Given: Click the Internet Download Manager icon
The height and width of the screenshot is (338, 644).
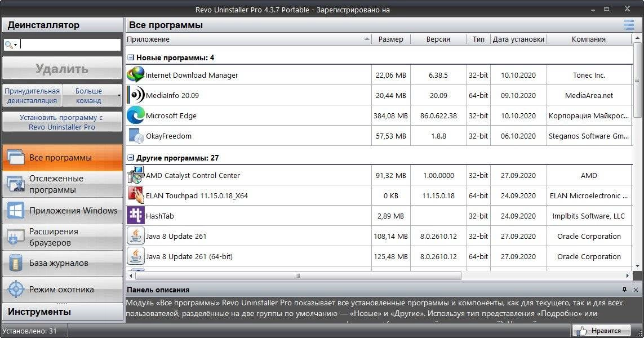Looking at the screenshot, I should [136, 75].
